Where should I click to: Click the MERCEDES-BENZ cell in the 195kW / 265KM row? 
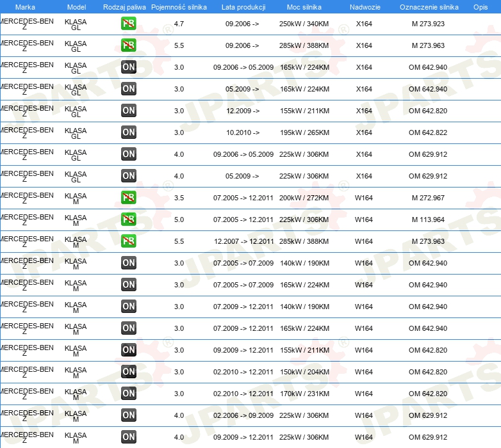click(26, 132)
